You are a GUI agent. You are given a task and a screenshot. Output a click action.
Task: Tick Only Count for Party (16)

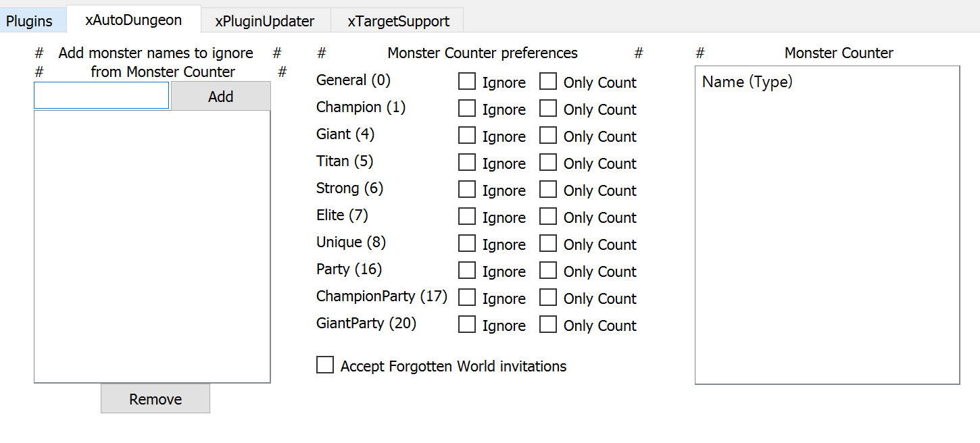coord(548,271)
